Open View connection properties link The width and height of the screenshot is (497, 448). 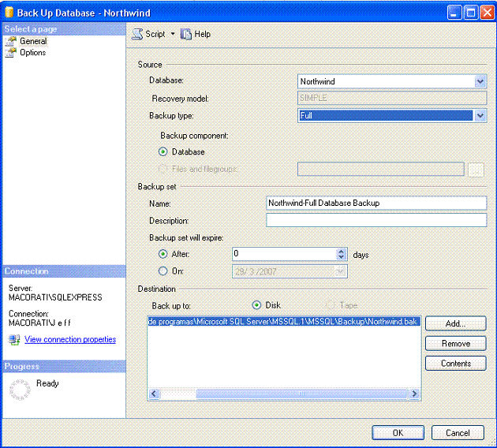(70, 339)
